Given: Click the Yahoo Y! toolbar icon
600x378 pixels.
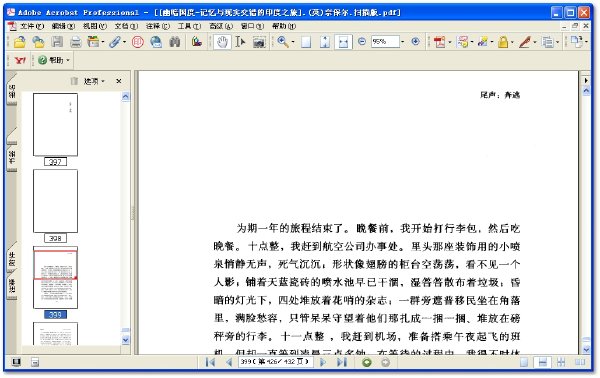Looking at the screenshot, I should 20,60.
